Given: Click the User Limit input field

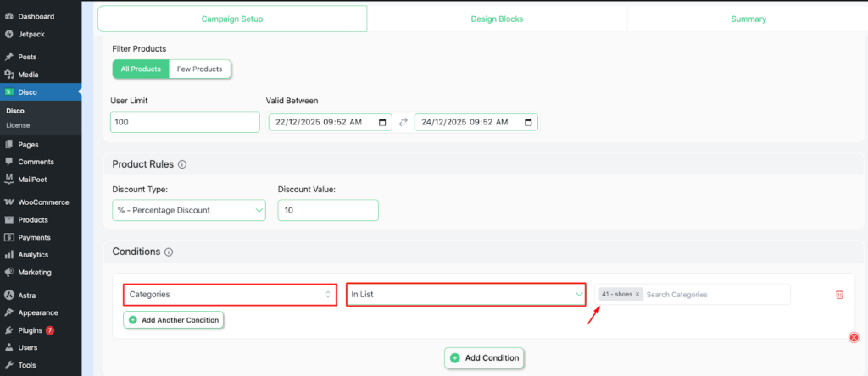Looking at the screenshot, I should click(185, 122).
